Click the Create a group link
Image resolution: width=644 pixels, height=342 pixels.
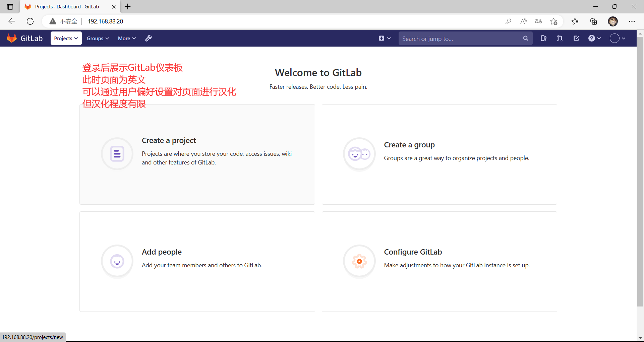(x=409, y=145)
